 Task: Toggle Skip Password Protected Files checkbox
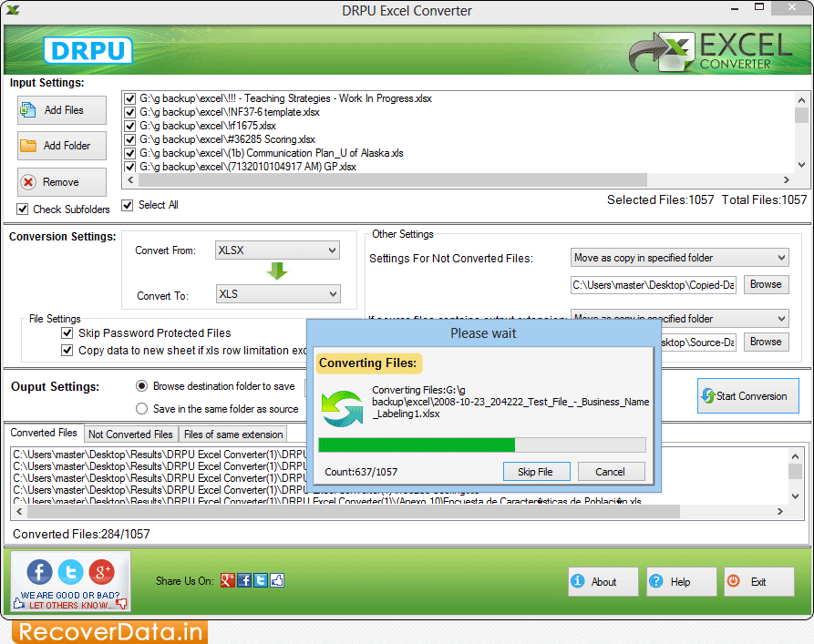pos(67,332)
